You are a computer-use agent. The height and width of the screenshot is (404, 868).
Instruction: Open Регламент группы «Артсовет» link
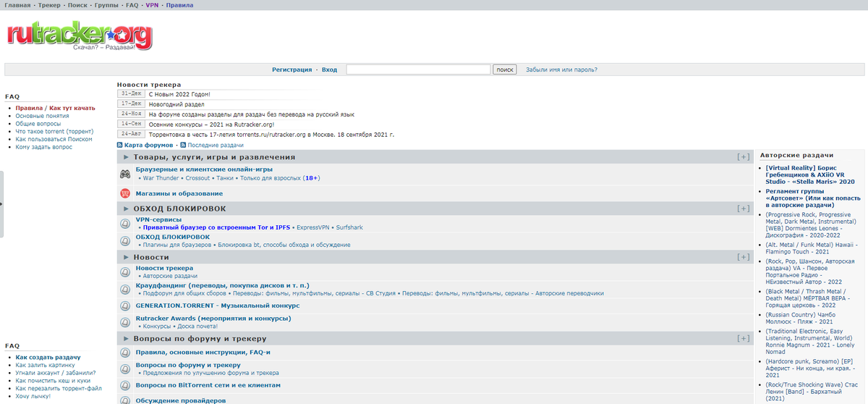coord(813,198)
